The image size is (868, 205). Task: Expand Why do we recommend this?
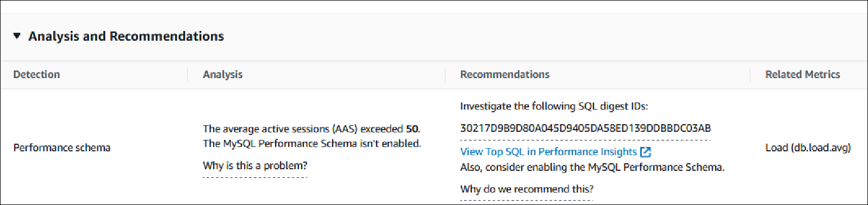(x=527, y=189)
